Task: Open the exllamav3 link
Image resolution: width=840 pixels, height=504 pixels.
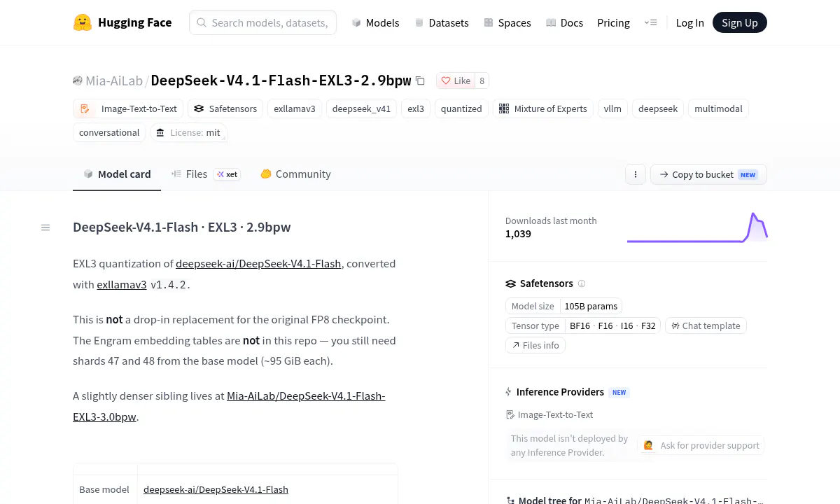Action: [x=122, y=285]
